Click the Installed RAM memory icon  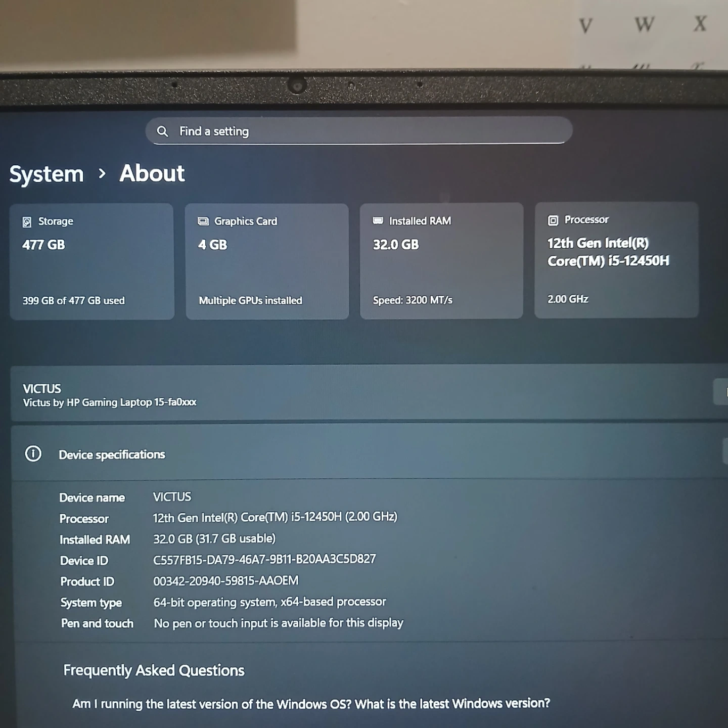click(378, 221)
